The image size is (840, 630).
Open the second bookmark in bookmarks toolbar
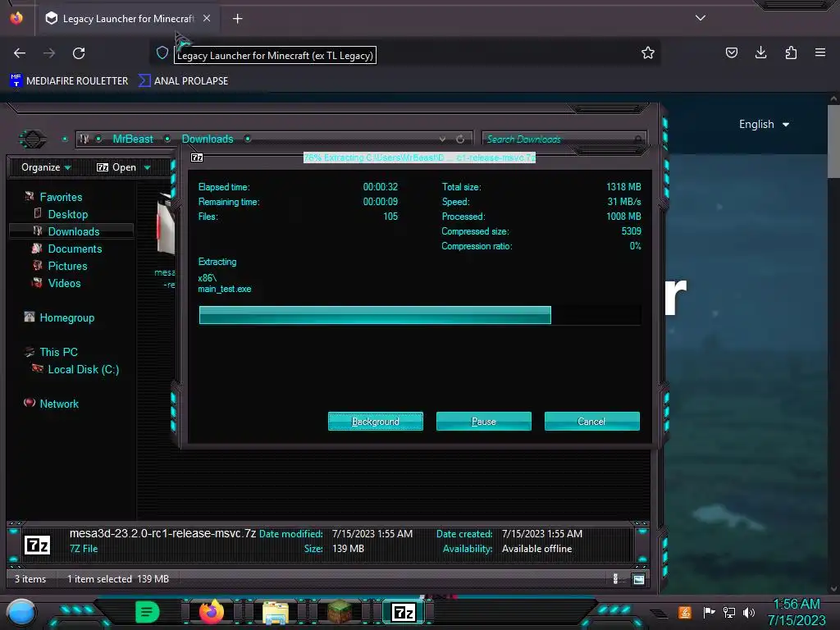pyautogui.click(x=183, y=81)
